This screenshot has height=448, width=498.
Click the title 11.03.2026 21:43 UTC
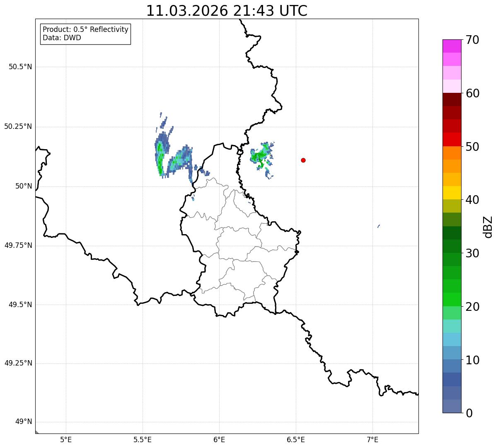227,10
